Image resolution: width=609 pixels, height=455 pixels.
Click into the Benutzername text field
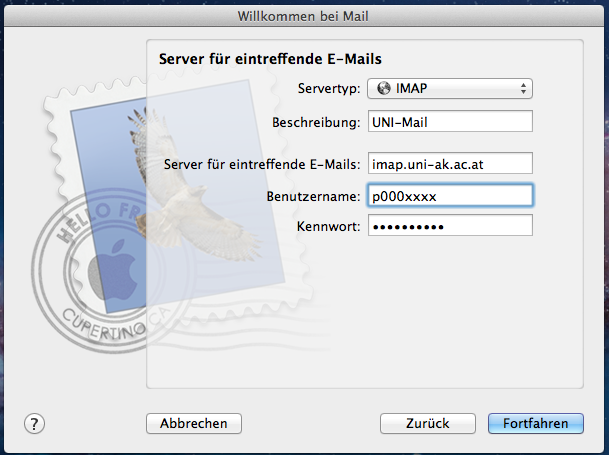coord(449,196)
